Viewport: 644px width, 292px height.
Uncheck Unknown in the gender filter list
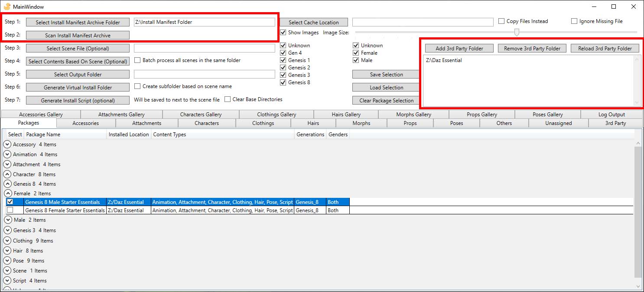356,46
